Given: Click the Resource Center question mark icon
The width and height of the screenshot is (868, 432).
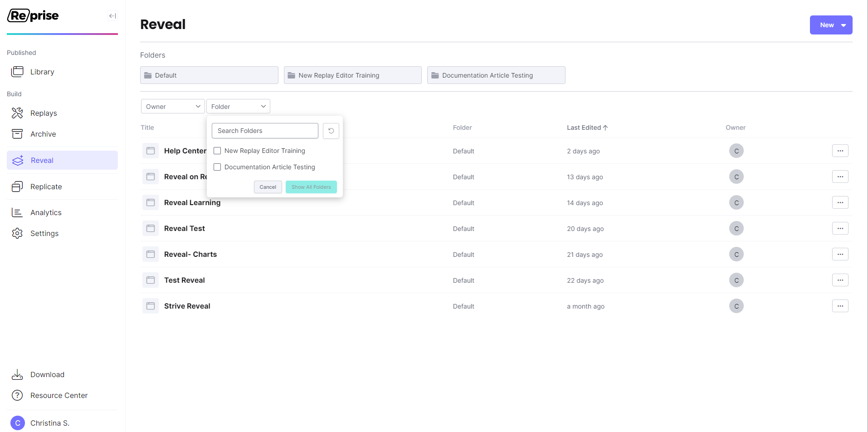Looking at the screenshot, I should (17, 395).
